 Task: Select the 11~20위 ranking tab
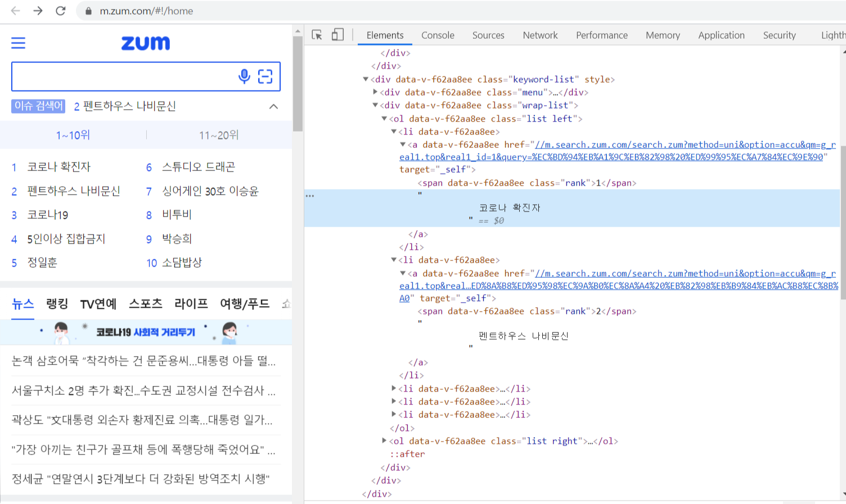tap(219, 135)
